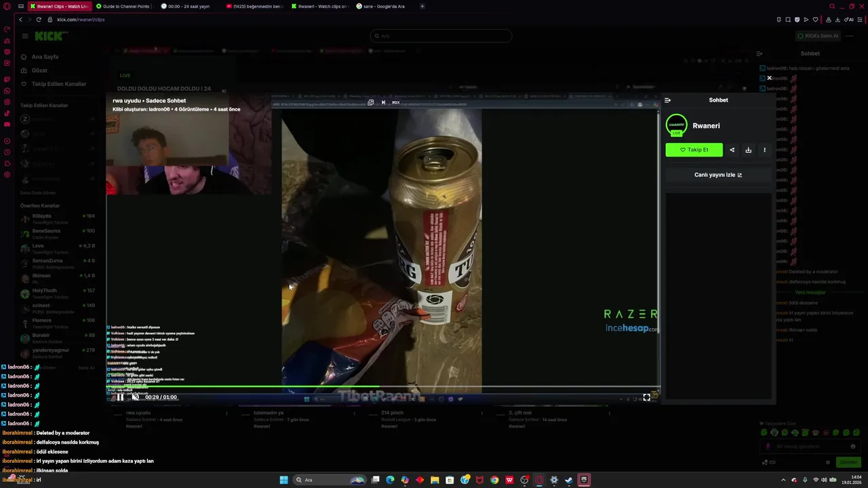
Task: Switch to 00:00 - 24 saat yayın tab
Action: click(189, 6)
